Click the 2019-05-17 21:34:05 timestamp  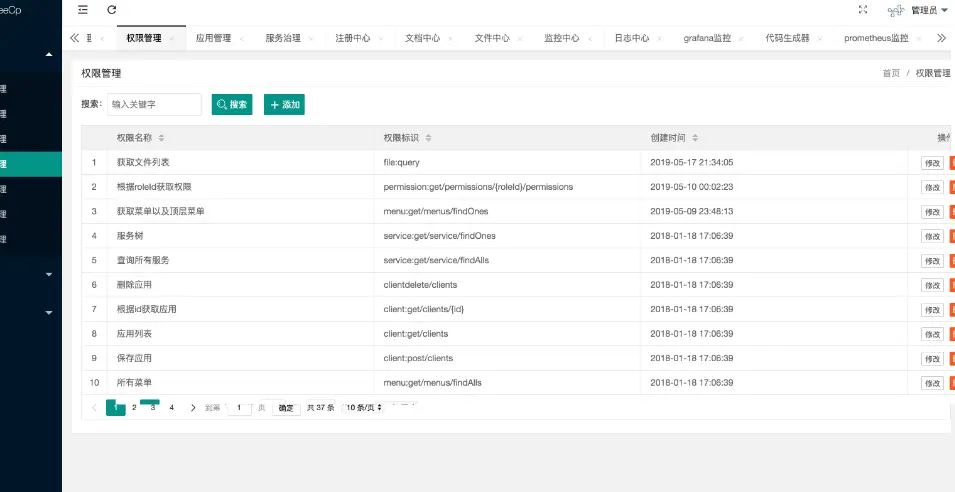pos(691,163)
